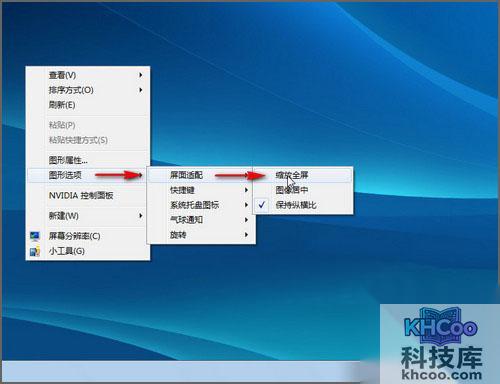Expand the arrow next to 新建(W)

[x=141, y=216]
